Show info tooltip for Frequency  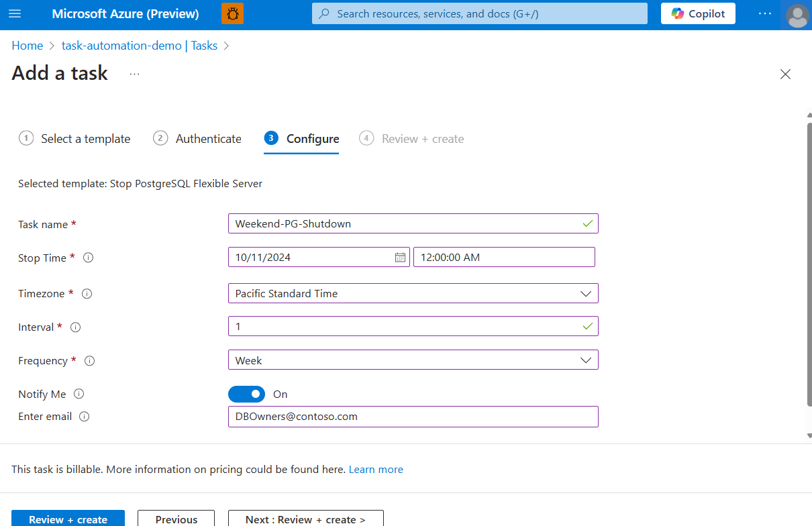(x=89, y=361)
